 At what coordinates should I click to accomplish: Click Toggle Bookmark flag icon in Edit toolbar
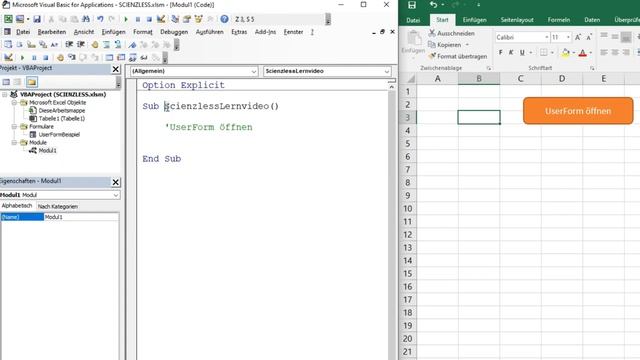tap(132, 44)
